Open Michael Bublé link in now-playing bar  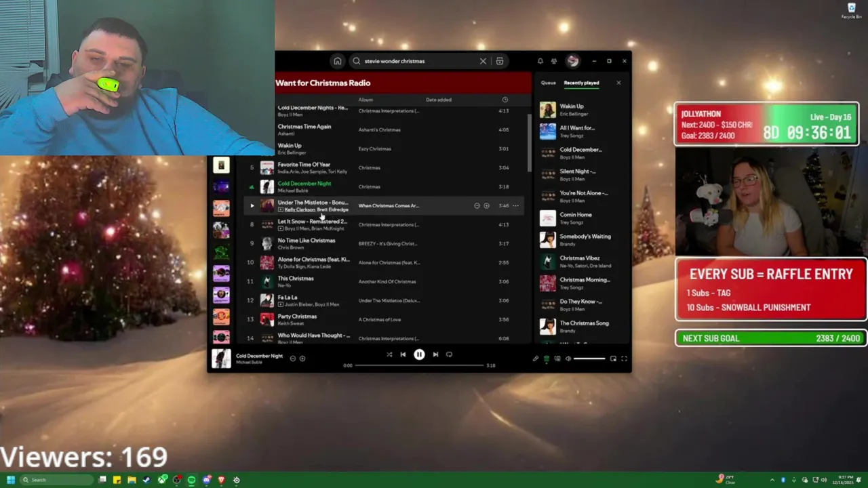click(x=249, y=363)
